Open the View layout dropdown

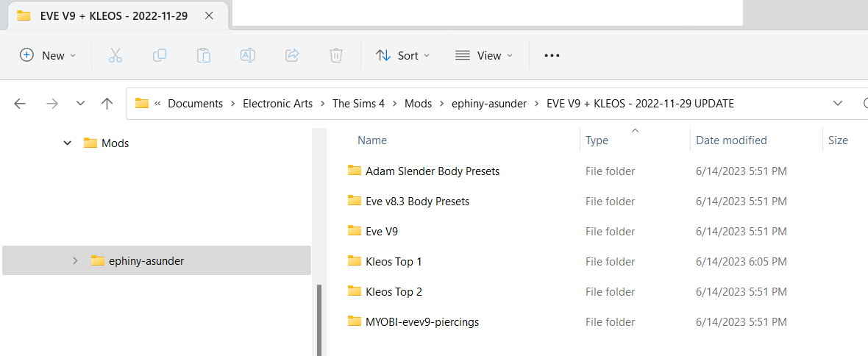(484, 55)
